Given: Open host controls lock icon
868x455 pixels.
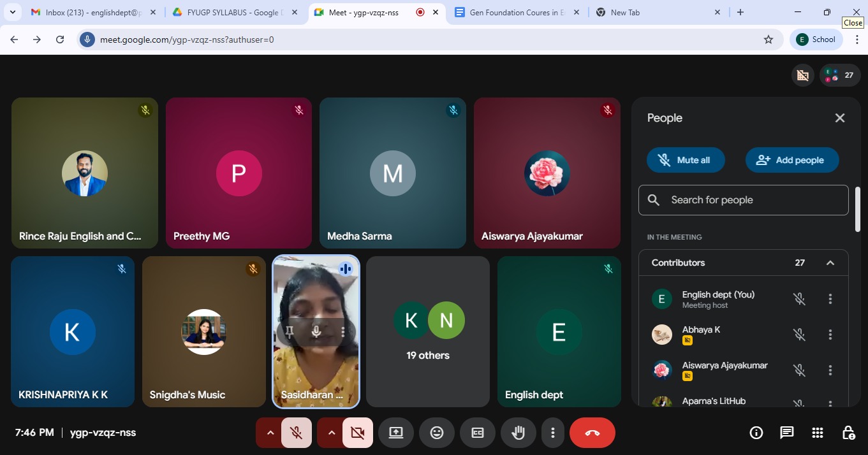Looking at the screenshot, I should click(x=848, y=433).
